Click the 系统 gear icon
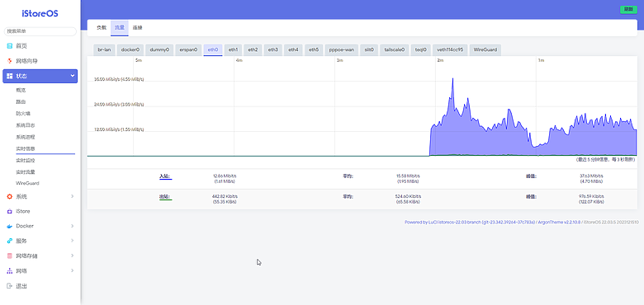644x305 pixels. [10, 196]
